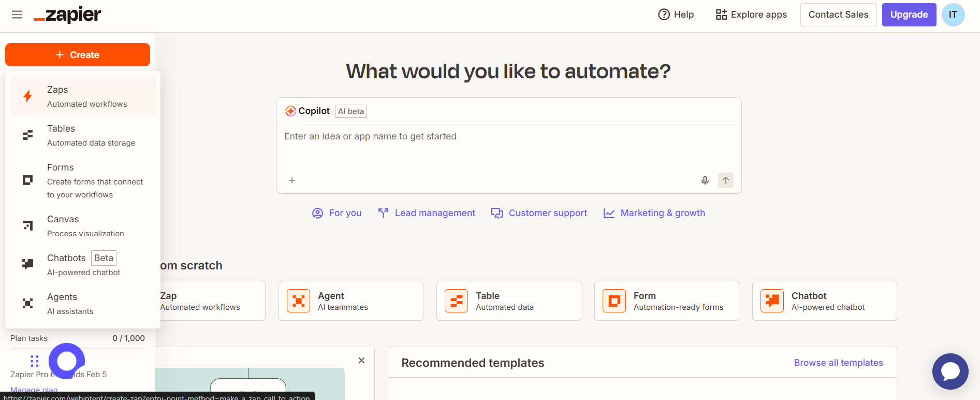Viewport: 980px width, 400px height.
Task: Click the Copilot logo icon
Action: pos(290,111)
